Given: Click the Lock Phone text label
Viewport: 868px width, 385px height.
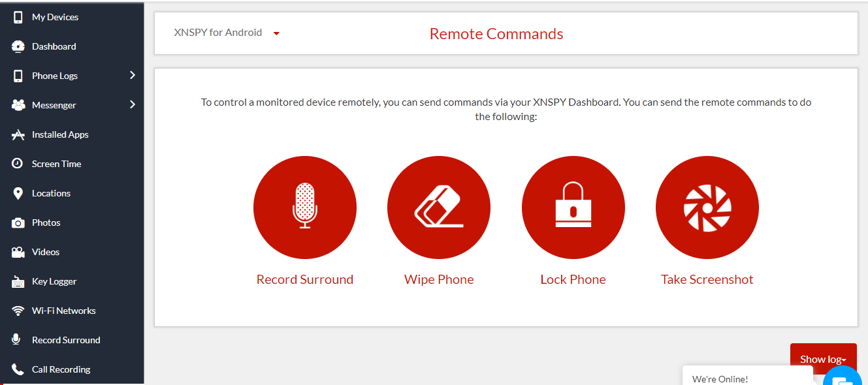Looking at the screenshot, I should [x=573, y=279].
